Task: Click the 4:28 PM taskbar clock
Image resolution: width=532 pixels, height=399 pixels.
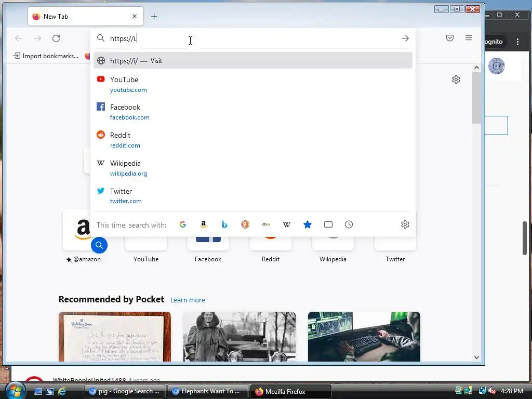Action: [x=512, y=391]
